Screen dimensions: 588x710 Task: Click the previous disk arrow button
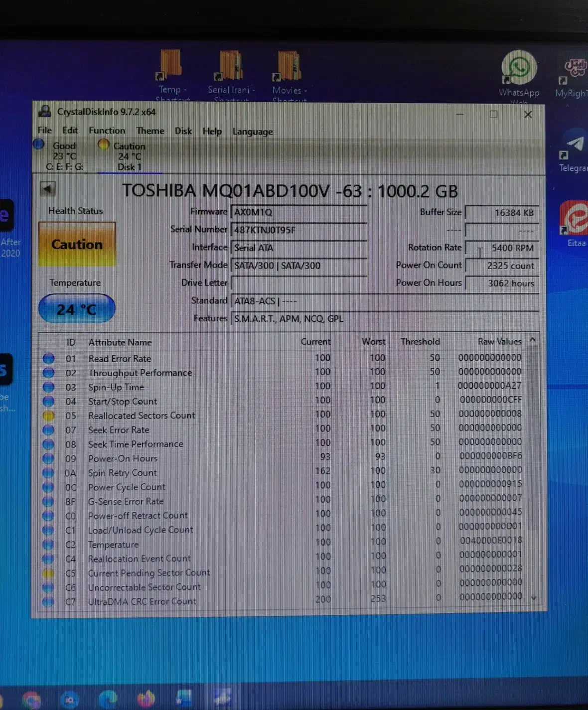point(47,189)
